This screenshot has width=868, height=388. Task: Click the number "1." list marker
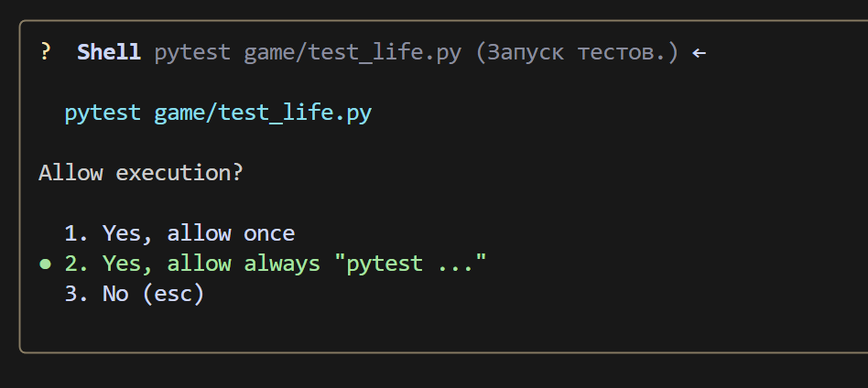click(x=77, y=233)
